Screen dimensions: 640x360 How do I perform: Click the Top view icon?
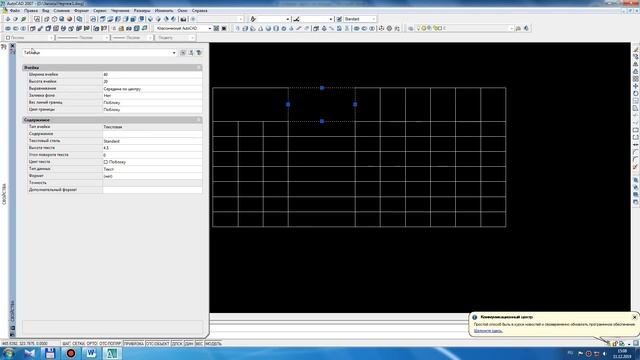[x=103, y=19]
